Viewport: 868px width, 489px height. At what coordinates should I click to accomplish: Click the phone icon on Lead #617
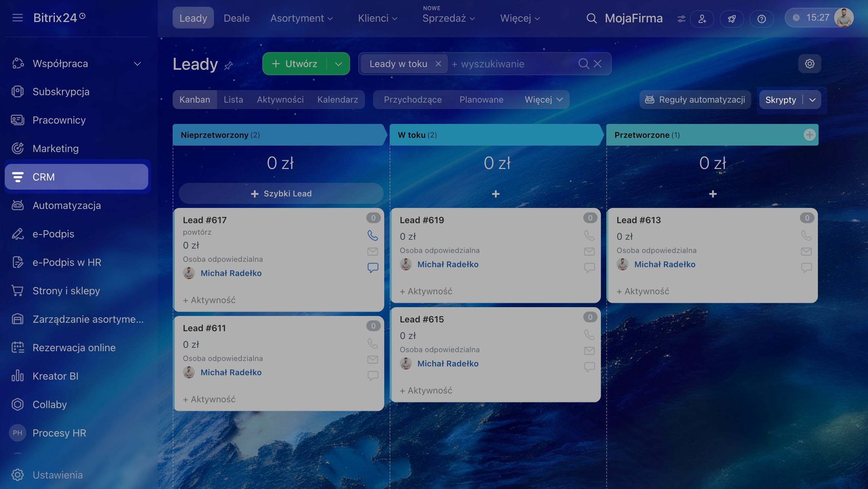(372, 235)
